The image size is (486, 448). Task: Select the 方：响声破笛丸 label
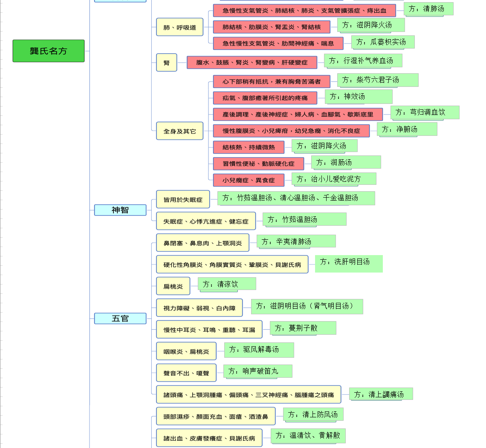tap(258, 371)
